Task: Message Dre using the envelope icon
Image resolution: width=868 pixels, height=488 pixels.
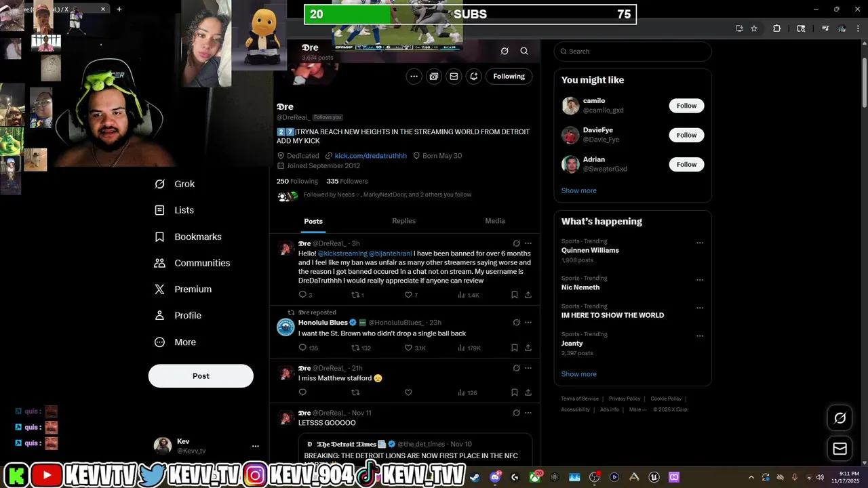Action: point(454,77)
